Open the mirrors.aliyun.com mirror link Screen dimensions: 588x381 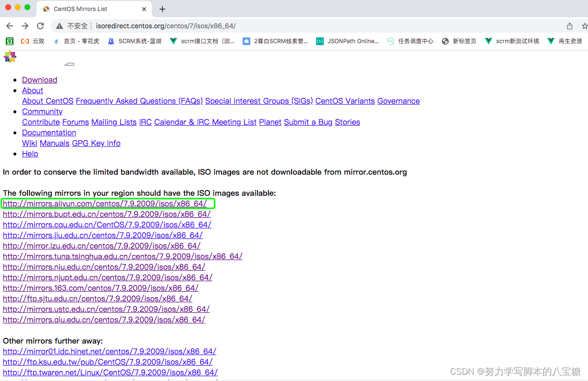tap(105, 204)
